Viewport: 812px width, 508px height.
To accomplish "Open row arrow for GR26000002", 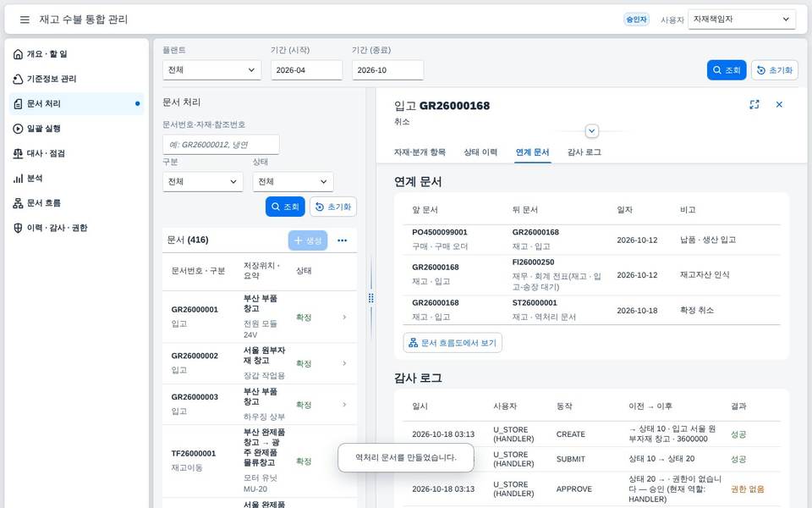I will coord(344,363).
